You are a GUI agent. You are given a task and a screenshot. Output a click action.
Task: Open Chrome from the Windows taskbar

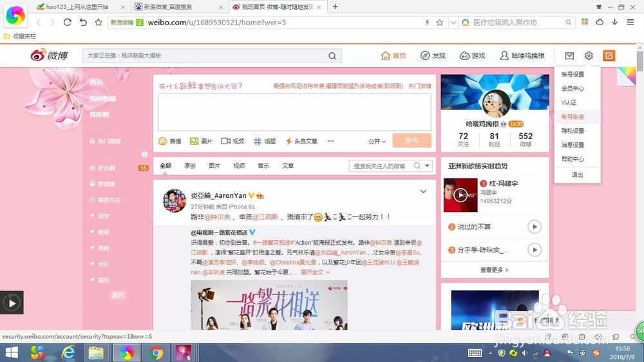click(156, 352)
